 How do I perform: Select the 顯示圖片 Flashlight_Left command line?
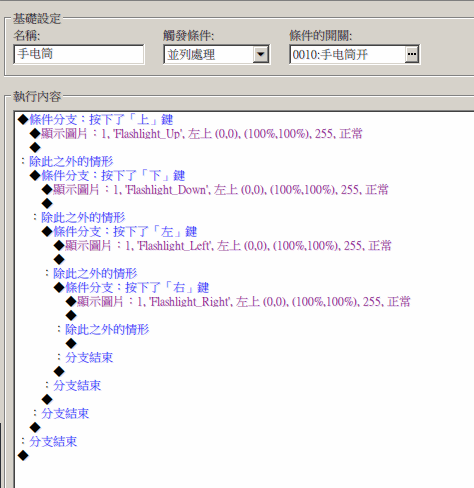coord(222,246)
